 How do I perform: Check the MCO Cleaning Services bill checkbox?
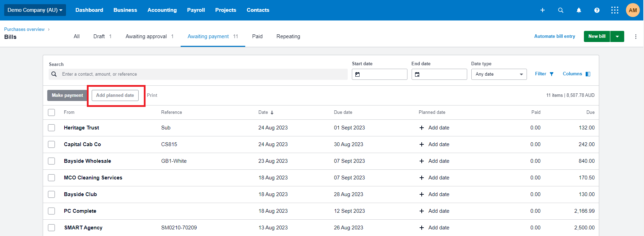(x=51, y=178)
